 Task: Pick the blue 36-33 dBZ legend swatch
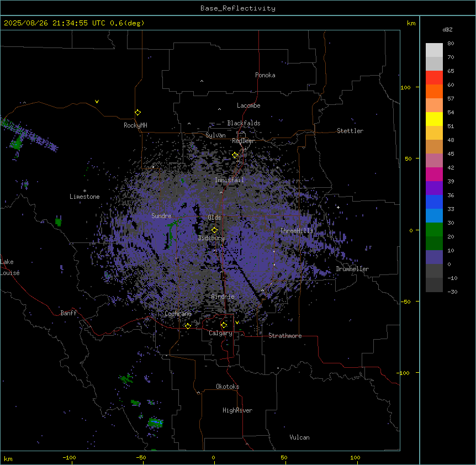434,202
